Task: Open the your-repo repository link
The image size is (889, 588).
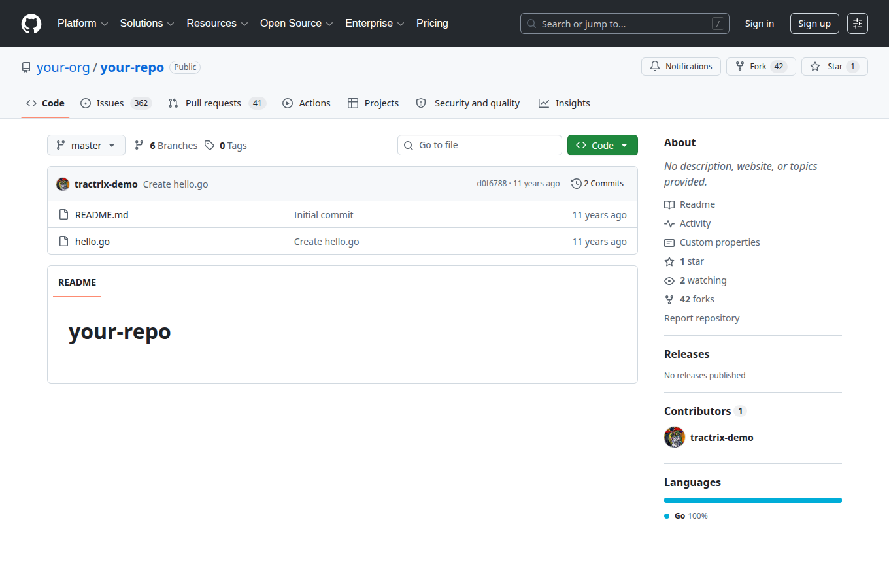Action: coord(132,67)
